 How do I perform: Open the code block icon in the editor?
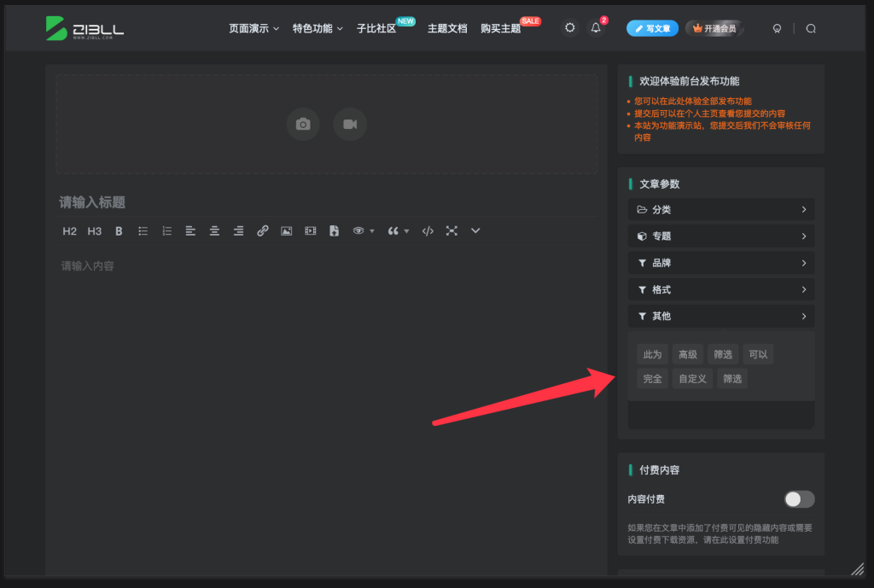coord(427,230)
